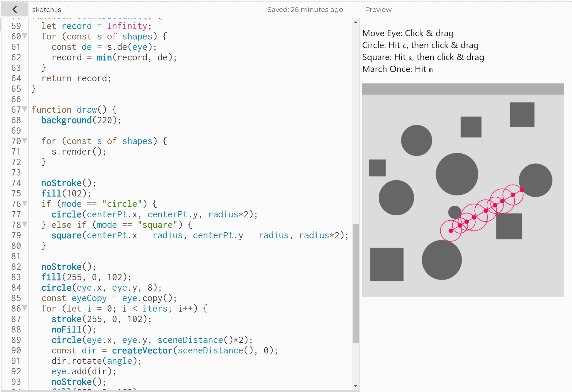Image resolution: width=572 pixels, height=392 pixels.
Task: Click the gray bar atop the canvas
Action: coord(463,89)
